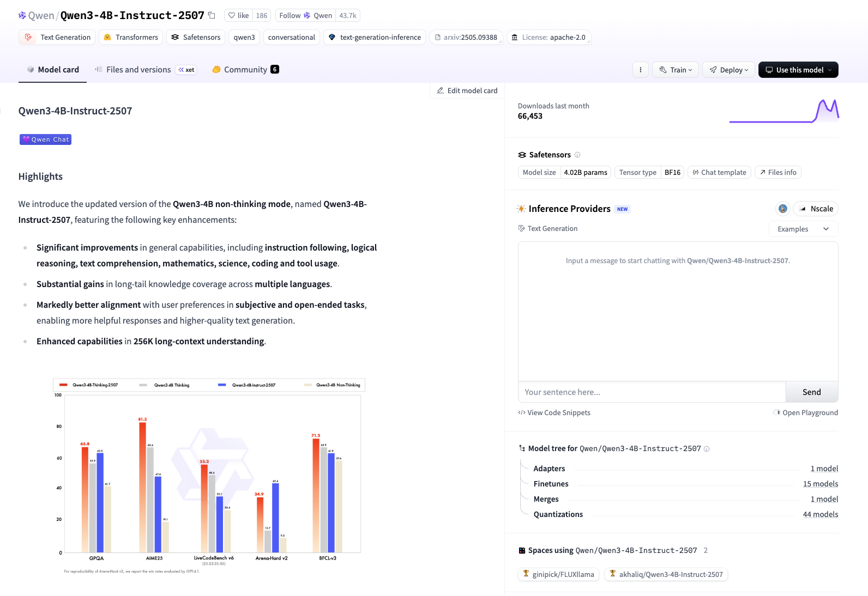Expand the Deploy dropdown
Viewport: 868px width, 596px height.
(x=729, y=70)
